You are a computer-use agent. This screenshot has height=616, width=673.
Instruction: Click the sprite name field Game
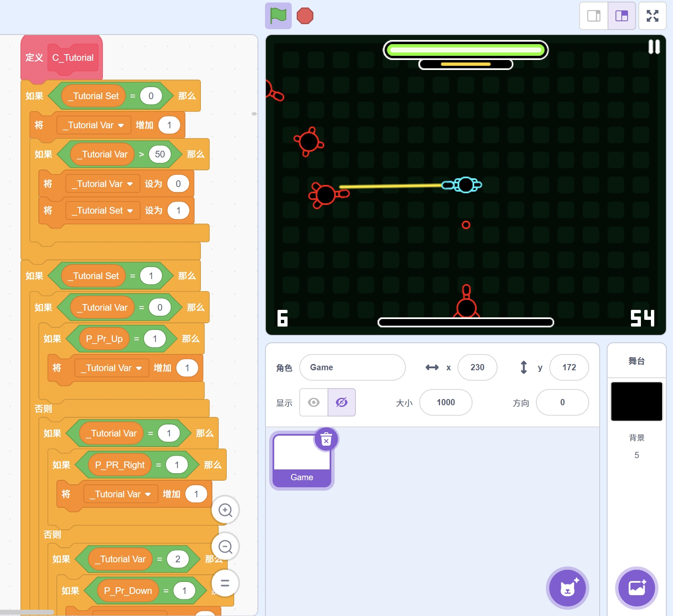[352, 367]
